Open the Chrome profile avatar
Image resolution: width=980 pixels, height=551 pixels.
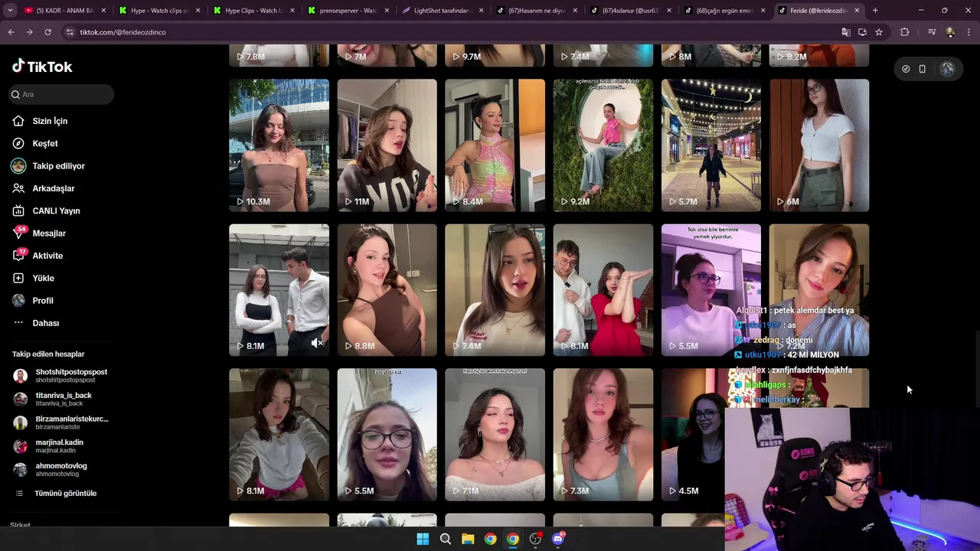pyautogui.click(x=950, y=32)
